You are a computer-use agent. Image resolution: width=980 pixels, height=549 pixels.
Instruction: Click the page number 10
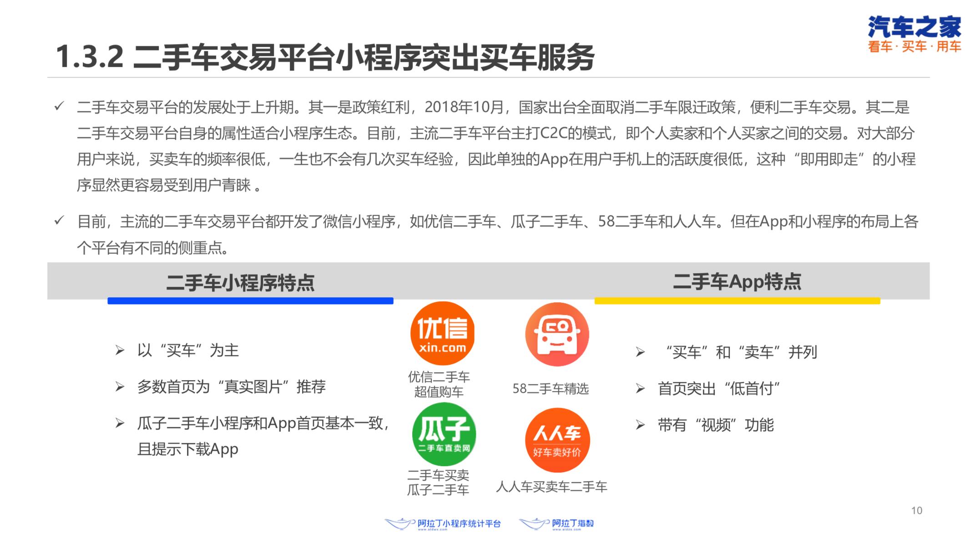[x=916, y=510]
